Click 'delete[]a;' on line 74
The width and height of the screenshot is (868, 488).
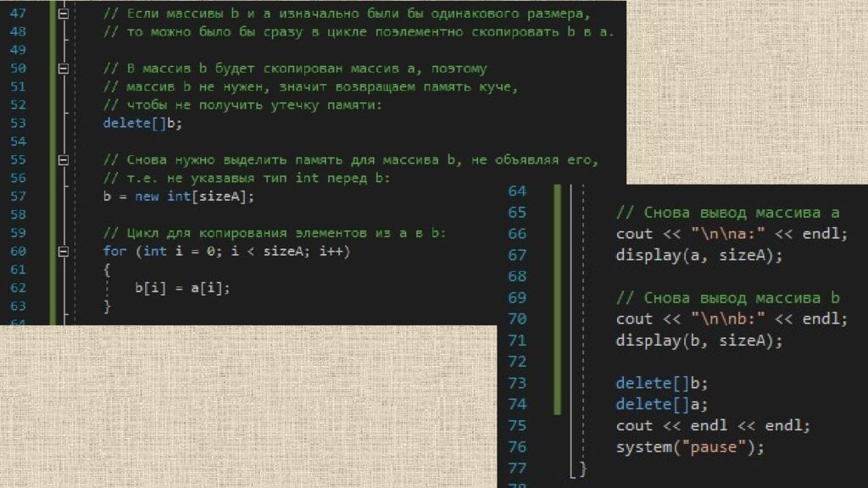coord(661,404)
